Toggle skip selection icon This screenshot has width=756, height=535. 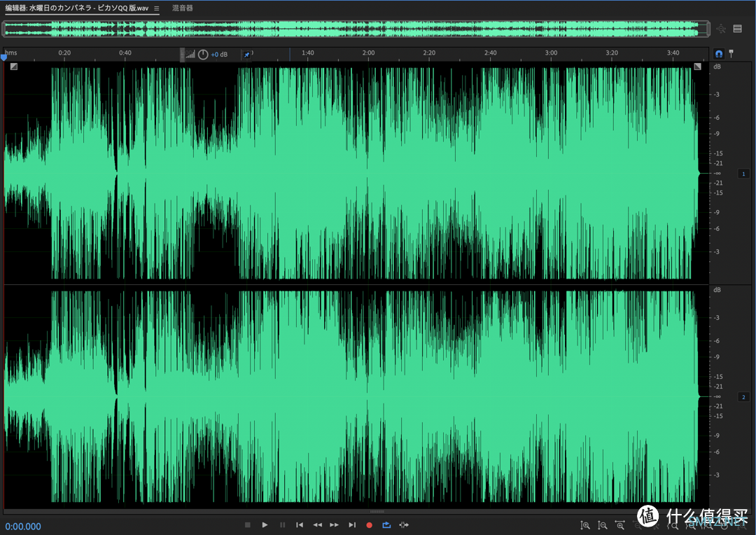404,525
